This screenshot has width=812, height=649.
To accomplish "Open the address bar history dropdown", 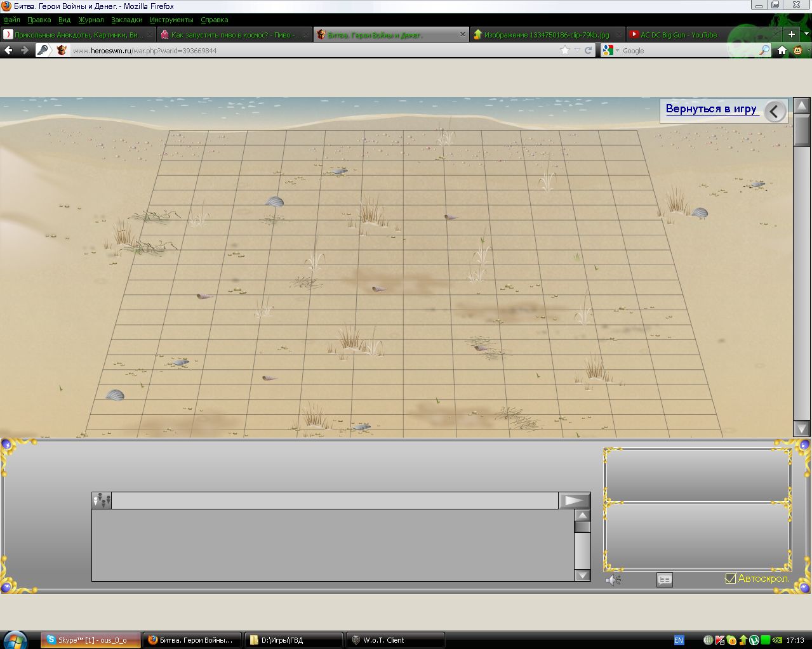I will pyautogui.click(x=578, y=50).
